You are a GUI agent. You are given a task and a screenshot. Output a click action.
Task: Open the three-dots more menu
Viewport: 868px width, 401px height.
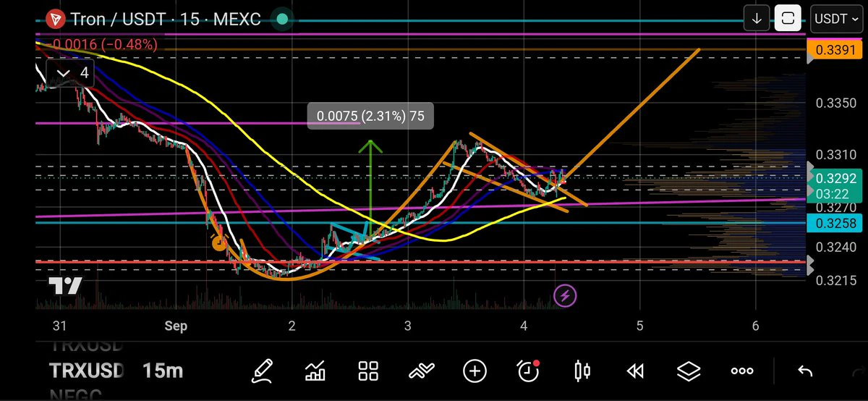pyautogui.click(x=742, y=371)
